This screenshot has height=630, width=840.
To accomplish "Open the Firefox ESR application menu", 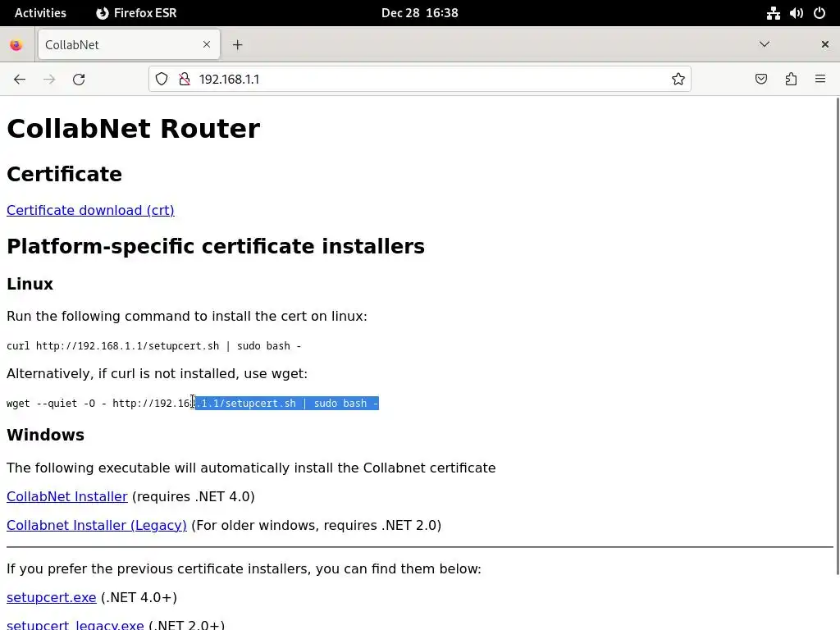I will pos(137,13).
